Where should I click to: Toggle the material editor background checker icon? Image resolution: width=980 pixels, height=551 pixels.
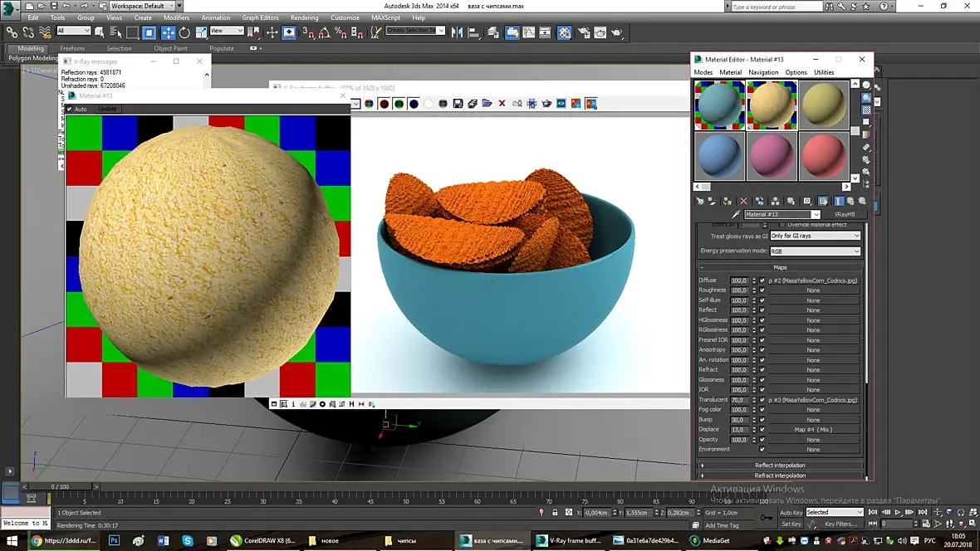click(x=866, y=110)
